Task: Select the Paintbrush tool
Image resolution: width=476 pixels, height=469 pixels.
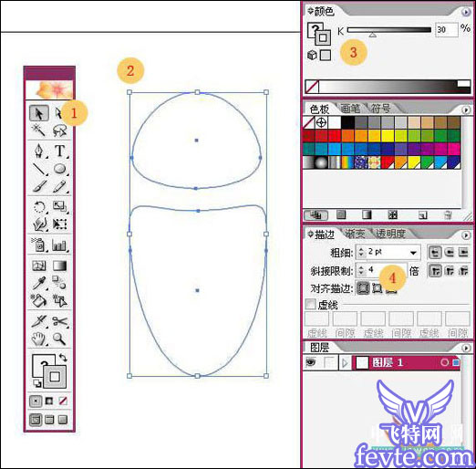Action: 39,186
